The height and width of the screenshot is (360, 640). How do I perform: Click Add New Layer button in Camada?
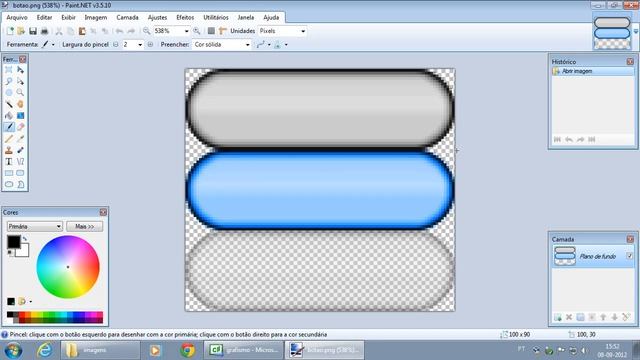click(x=558, y=317)
